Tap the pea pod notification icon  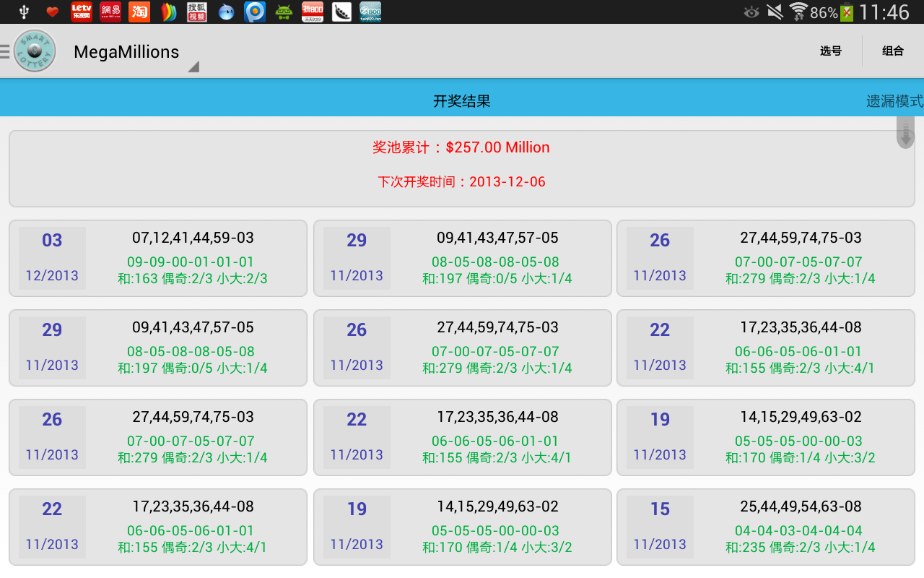tap(341, 12)
